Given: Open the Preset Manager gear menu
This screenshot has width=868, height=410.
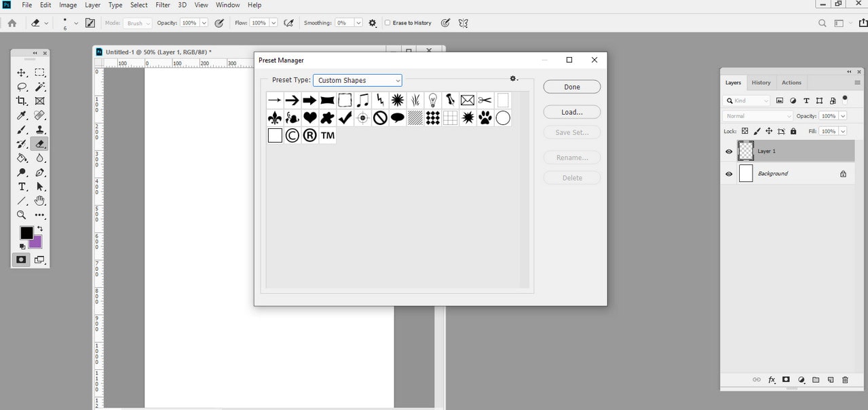Looking at the screenshot, I should 514,79.
